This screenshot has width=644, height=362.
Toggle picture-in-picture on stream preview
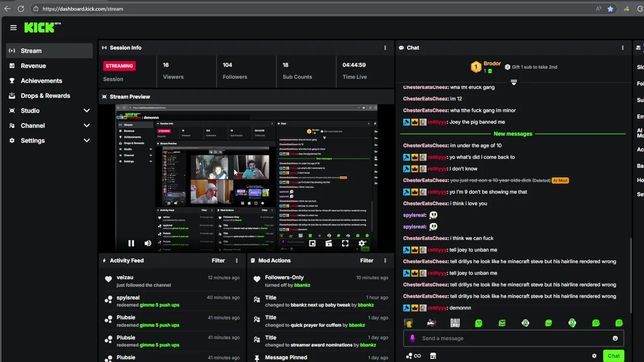click(312, 243)
